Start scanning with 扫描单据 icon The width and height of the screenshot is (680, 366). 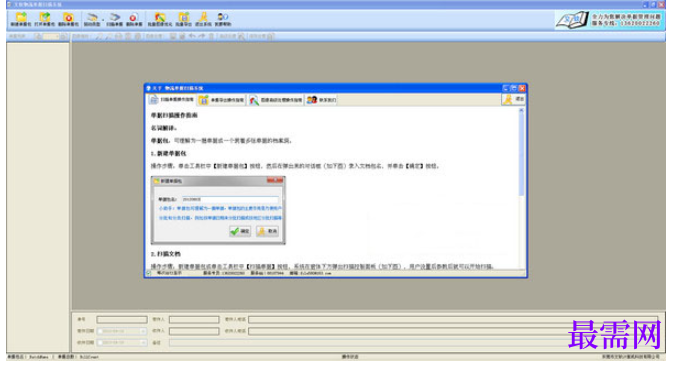coord(114,20)
